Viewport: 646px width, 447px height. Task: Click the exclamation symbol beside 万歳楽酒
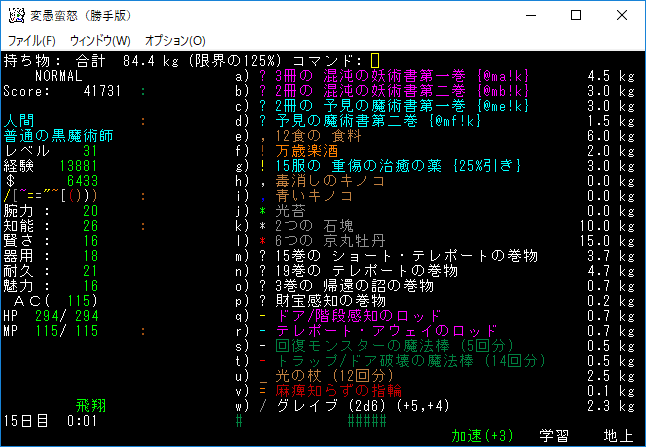point(263,150)
